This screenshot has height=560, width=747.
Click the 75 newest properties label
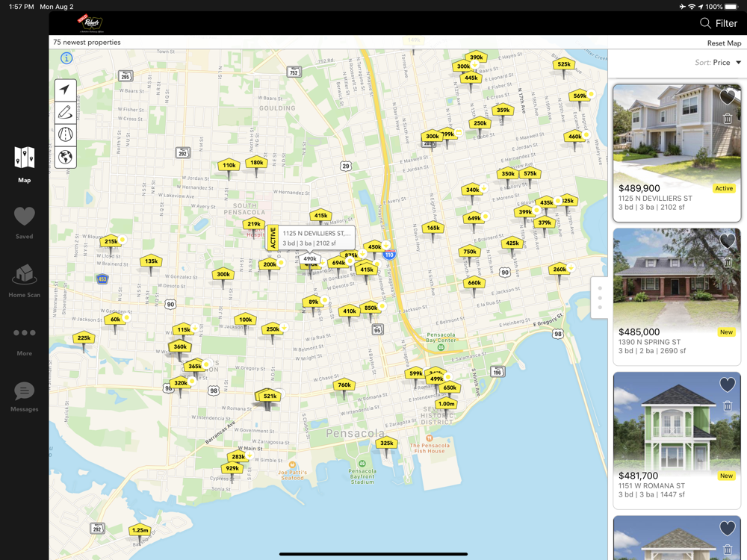(87, 42)
